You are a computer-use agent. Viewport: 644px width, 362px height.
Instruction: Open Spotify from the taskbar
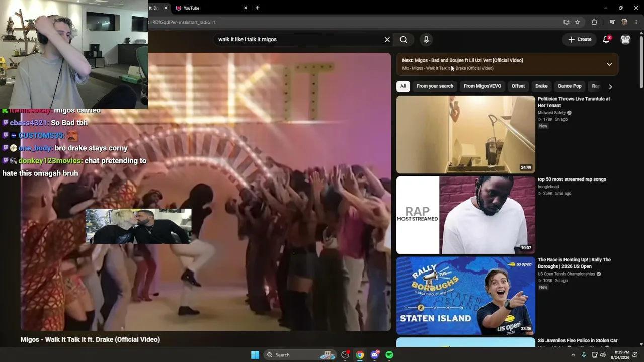click(389, 355)
